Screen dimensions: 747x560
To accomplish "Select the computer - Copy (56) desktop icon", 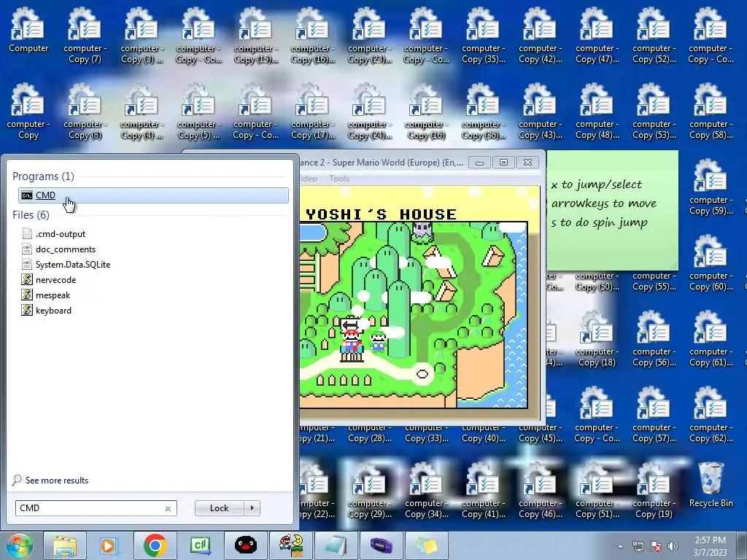I will 654,338.
